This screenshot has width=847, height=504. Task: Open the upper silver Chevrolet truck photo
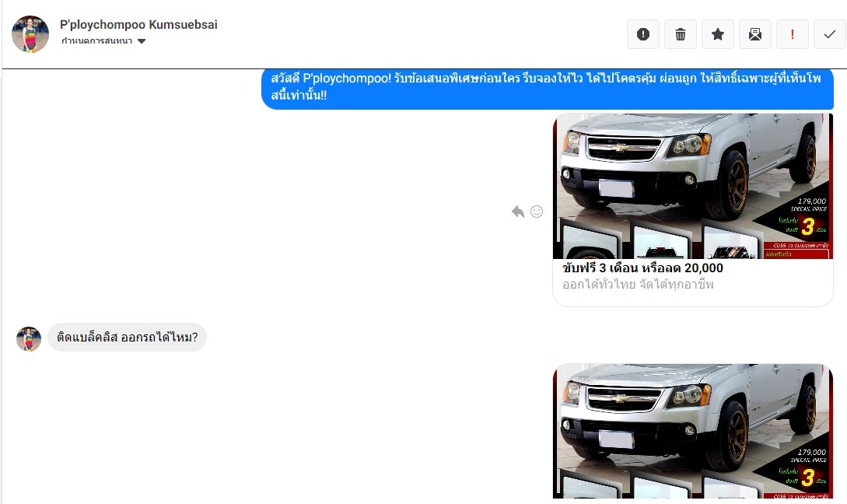click(692, 186)
